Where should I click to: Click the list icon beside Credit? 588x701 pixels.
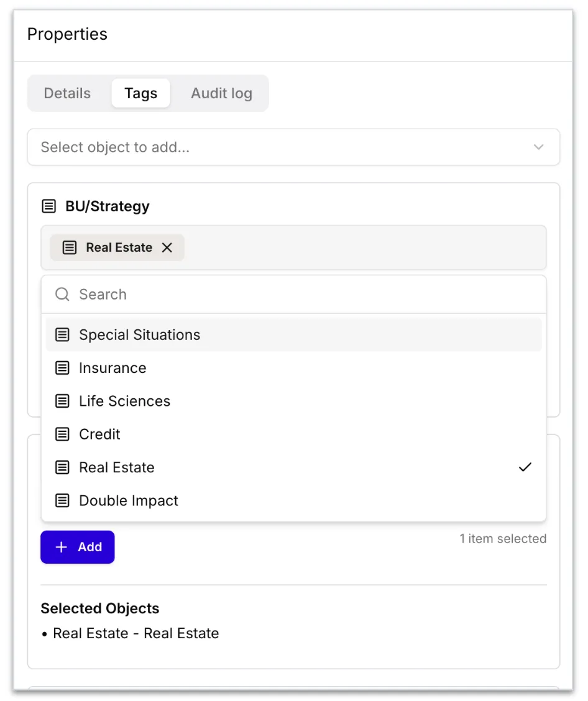coord(62,434)
